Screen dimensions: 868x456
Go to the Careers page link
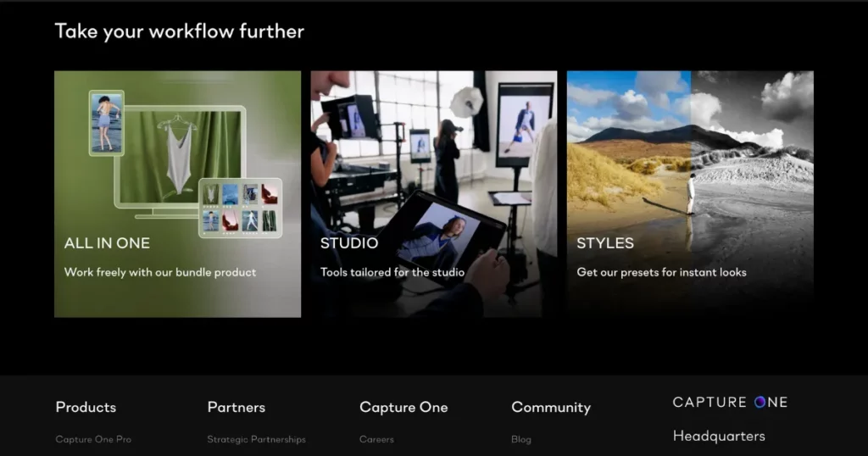click(x=376, y=440)
